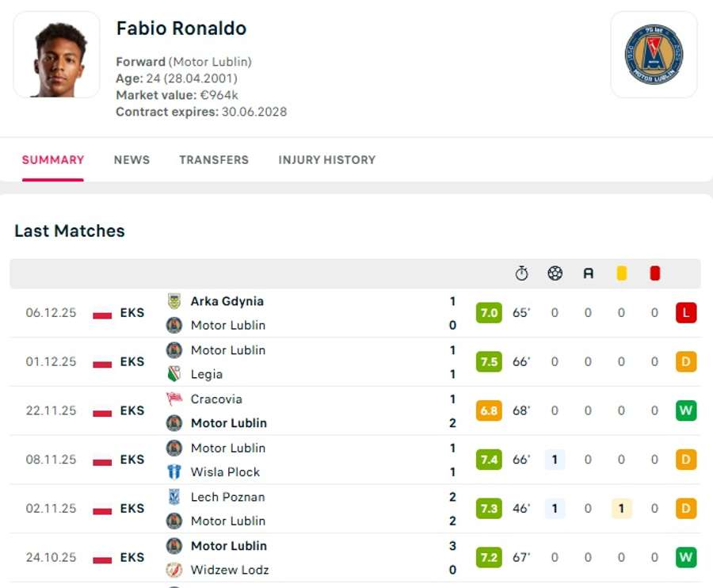The width and height of the screenshot is (713, 588).
Task: Click the Fabio Ronaldo player name
Action: tap(182, 29)
